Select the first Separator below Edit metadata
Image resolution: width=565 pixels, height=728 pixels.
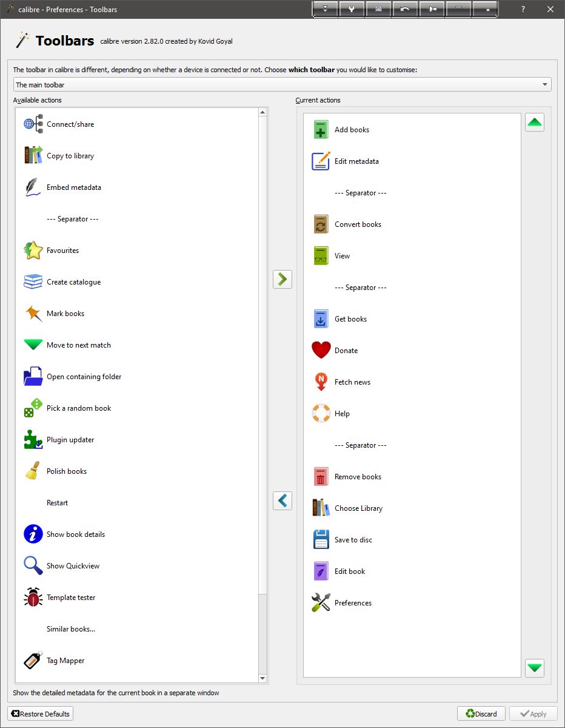tap(361, 193)
